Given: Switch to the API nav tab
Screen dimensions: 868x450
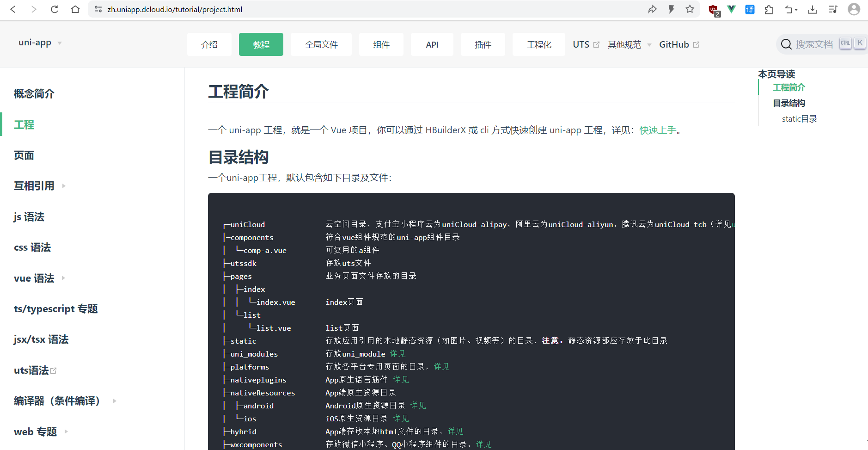Looking at the screenshot, I should click(x=432, y=44).
